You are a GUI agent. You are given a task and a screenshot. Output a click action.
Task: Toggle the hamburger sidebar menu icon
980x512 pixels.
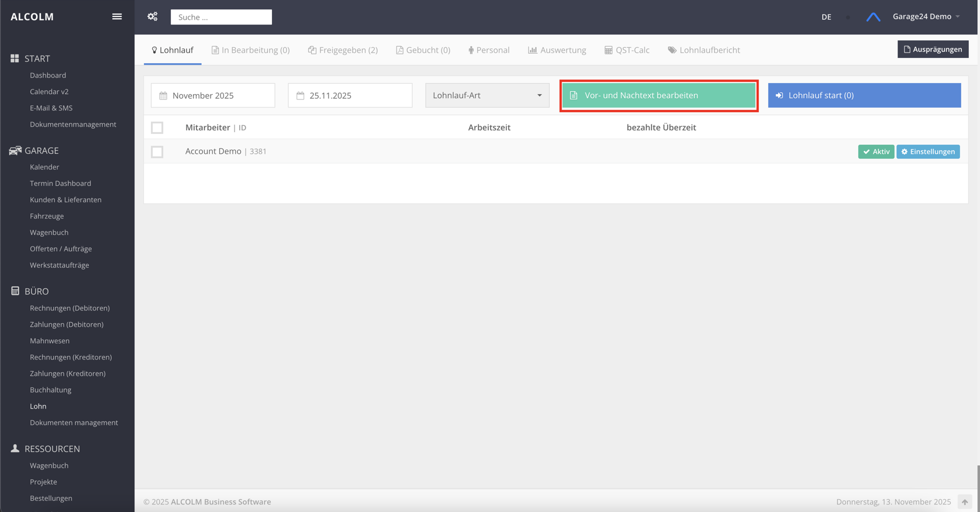(x=117, y=17)
